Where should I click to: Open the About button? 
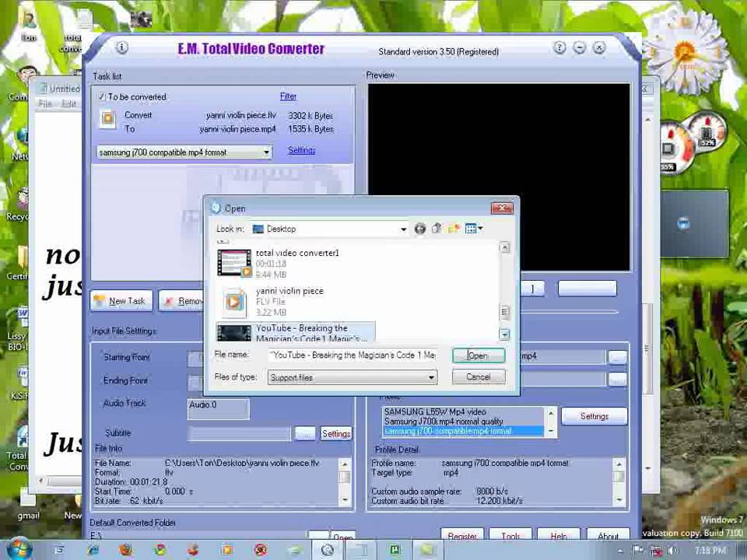coord(608,536)
